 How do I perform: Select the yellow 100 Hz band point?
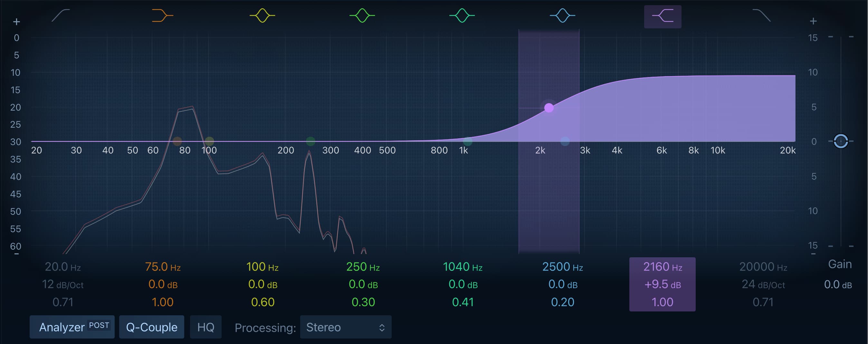pos(209,141)
